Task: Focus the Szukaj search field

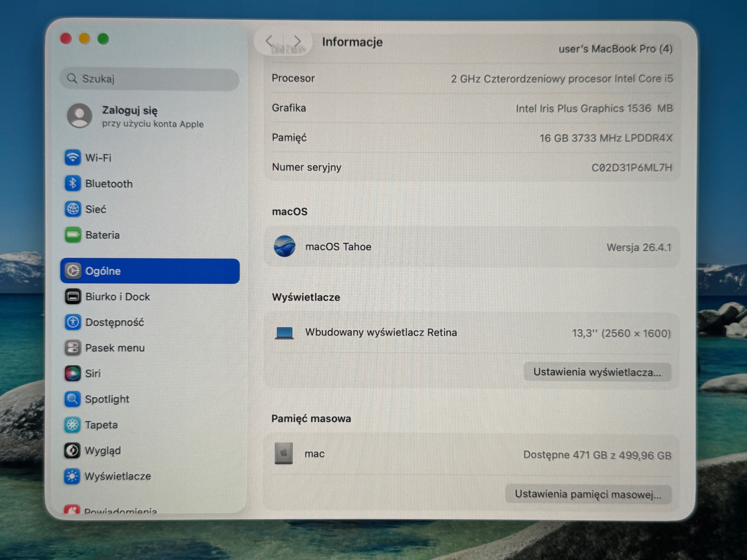Action: 150,79
